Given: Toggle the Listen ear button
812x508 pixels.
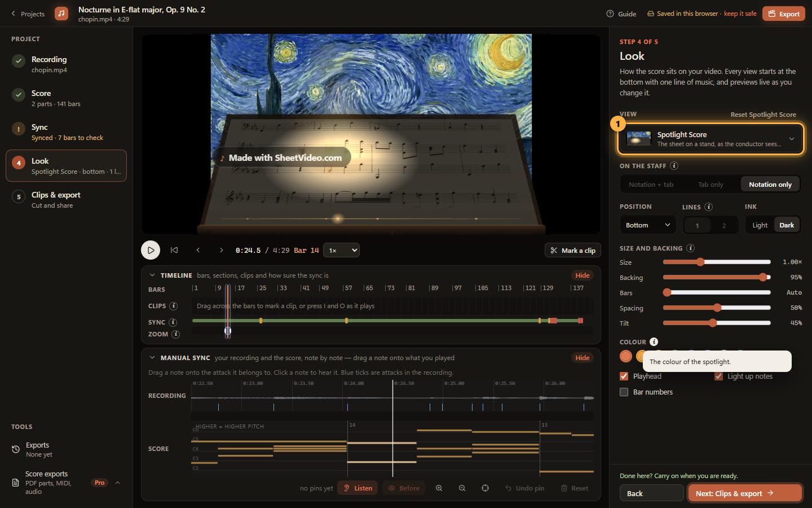Looking at the screenshot, I should (x=358, y=488).
